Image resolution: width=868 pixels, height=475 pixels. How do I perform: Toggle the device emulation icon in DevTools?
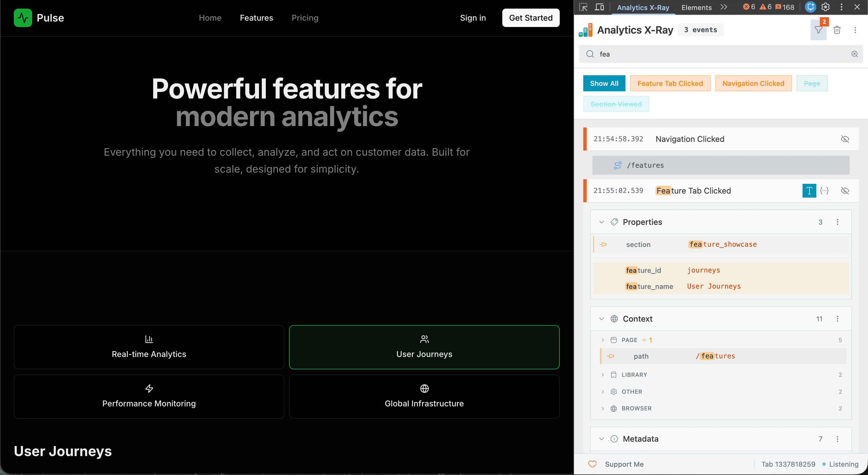[599, 7]
